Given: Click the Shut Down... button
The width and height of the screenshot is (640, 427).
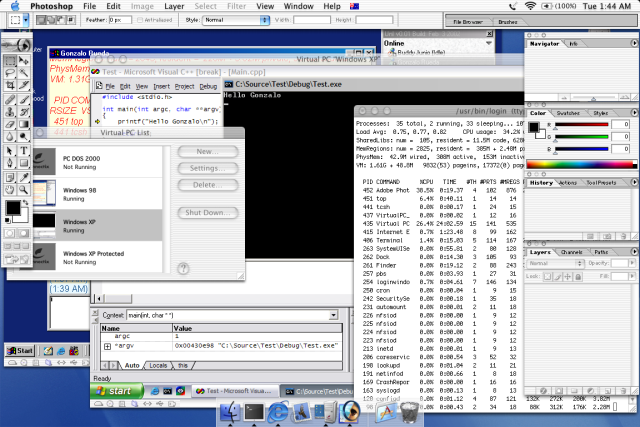Looking at the screenshot, I should (208, 213).
